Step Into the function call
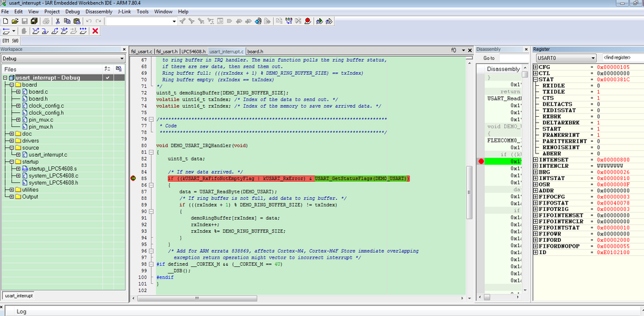 pos(44,31)
